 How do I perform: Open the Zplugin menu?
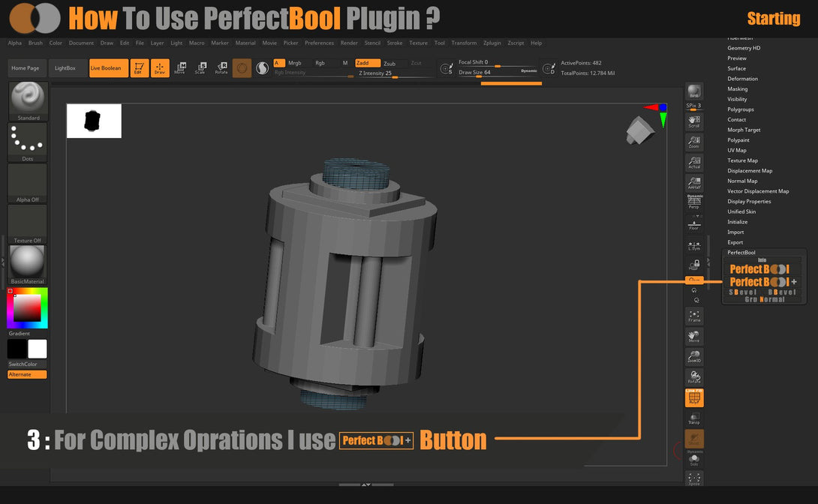[x=492, y=43]
